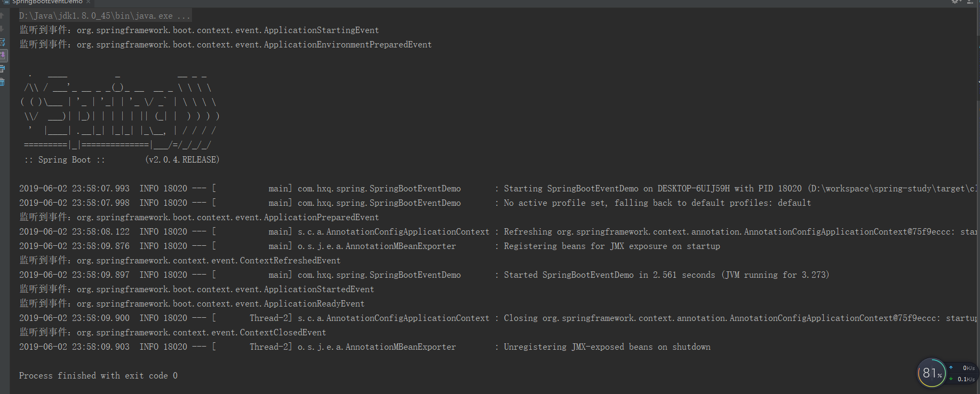This screenshot has height=394, width=980.
Task: Select the Up the Stack Trace icon
Action: [3, 16]
